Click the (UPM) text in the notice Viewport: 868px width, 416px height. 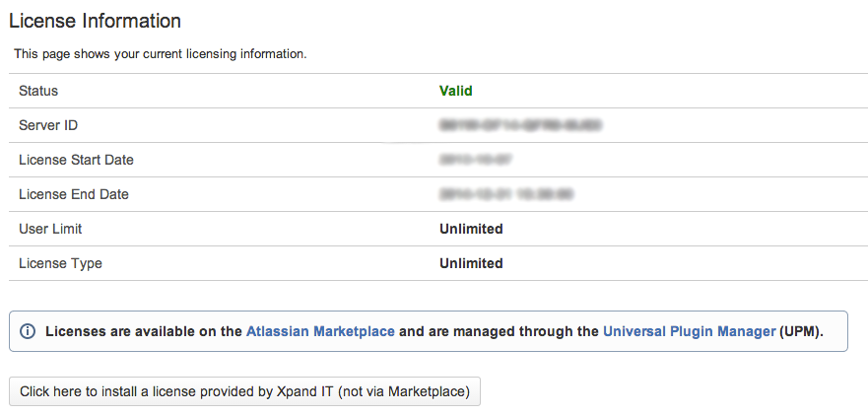pyautogui.click(x=801, y=331)
